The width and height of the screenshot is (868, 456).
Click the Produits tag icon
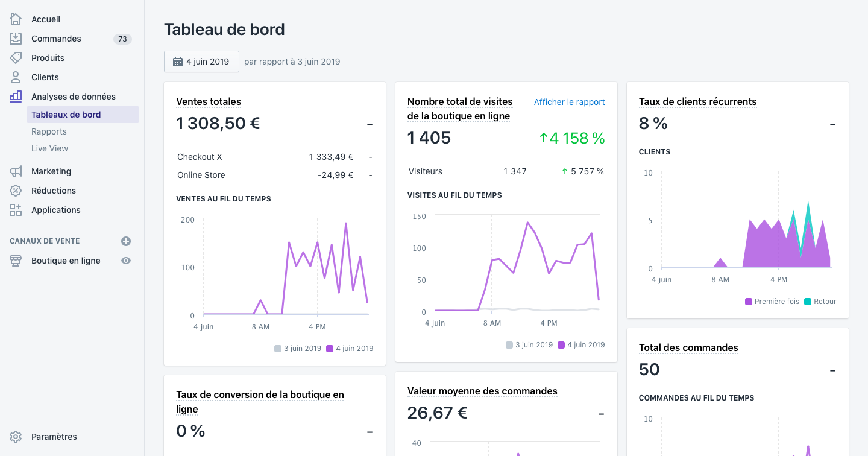click(x=16, y=58)
